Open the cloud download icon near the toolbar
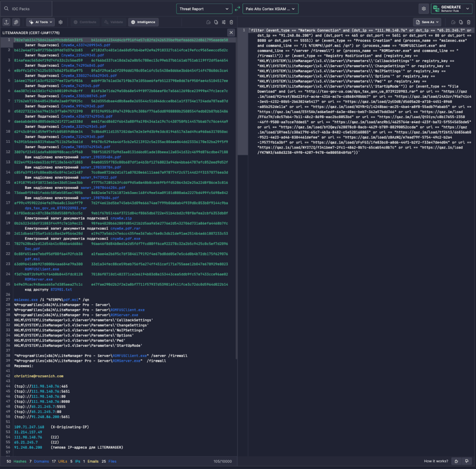Viewport: 476px width, 469px height. click(x=209, y=22)
